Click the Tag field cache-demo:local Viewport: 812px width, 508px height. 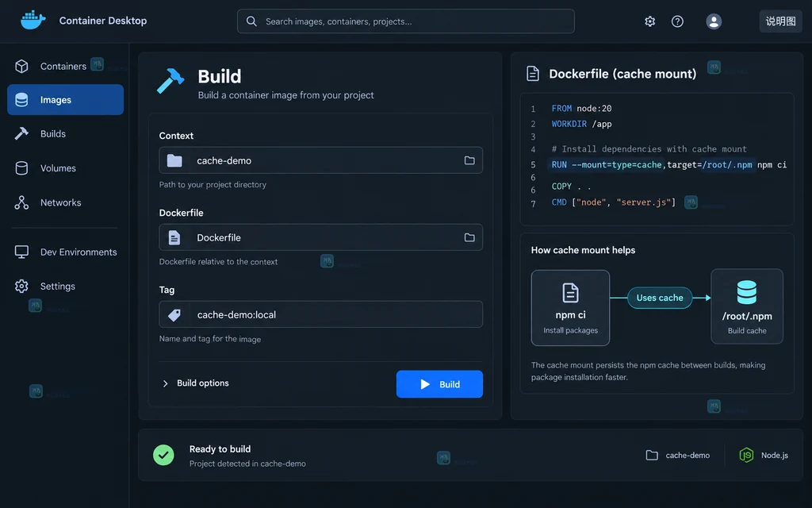tap(321, 314)
